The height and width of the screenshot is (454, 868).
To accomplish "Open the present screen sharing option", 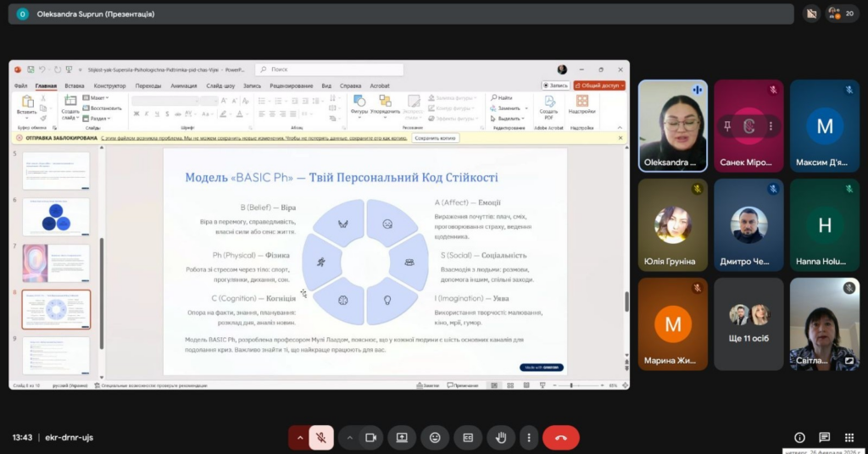I will [x=402, y=438].
